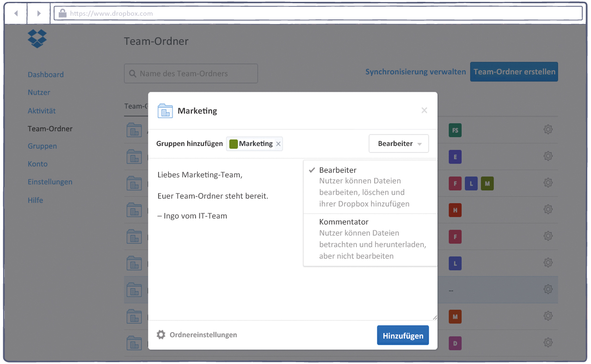
Task: Open folder settings gear icon (Ordnereinstellungen)
Action: point(161,335)
